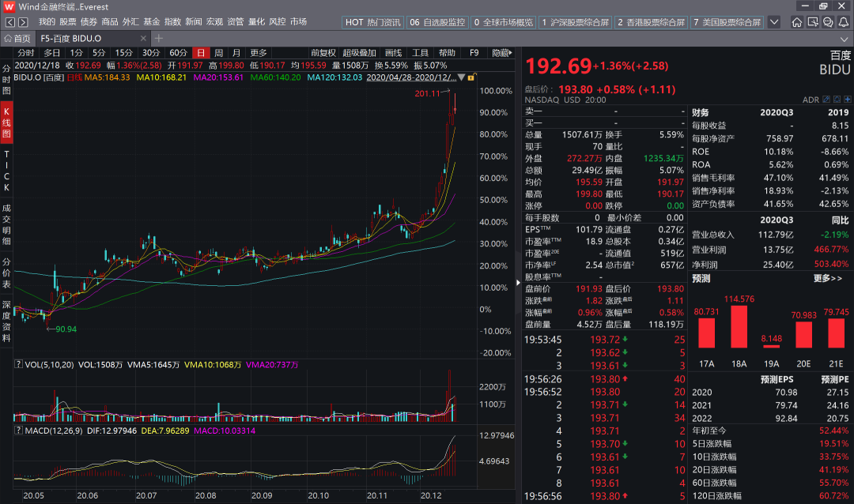Viewport: 854px width, 504px height.
Task: Open the 更多 period options
Action: click(258, 53)
